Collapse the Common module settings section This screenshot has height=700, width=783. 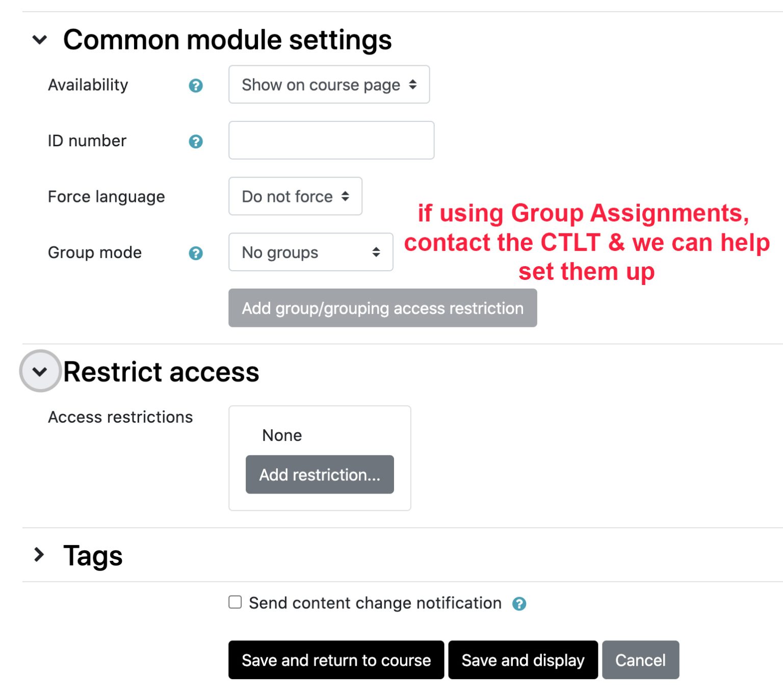click(40, 40)
